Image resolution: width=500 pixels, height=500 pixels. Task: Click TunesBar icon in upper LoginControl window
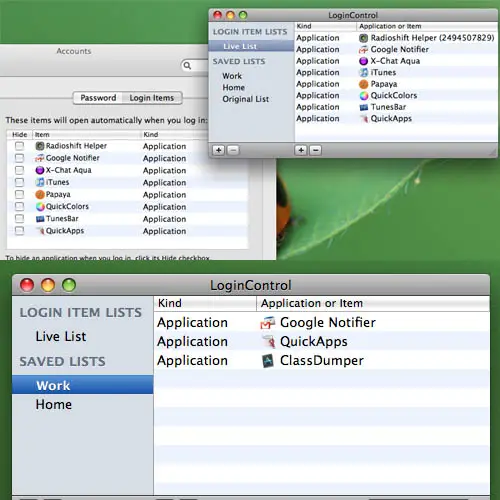point(363,107)
